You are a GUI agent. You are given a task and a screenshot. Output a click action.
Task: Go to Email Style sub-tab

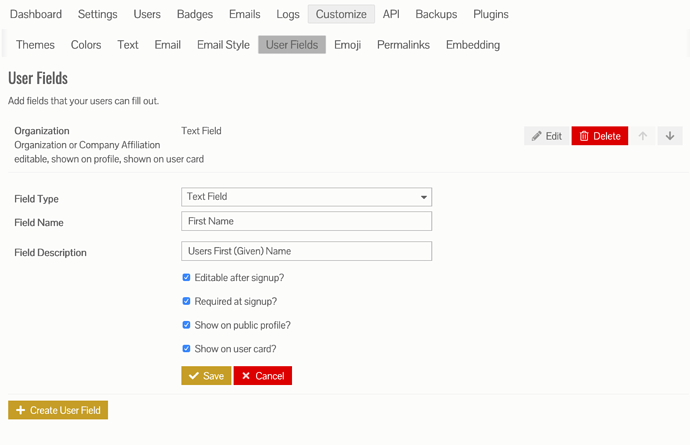pyautogui.click(x=223, y=45)
